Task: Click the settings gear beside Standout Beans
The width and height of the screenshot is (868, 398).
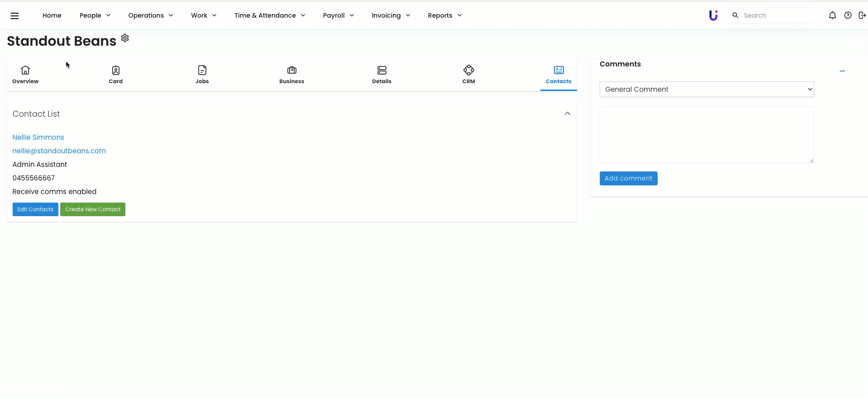Action: pos(125,38)
